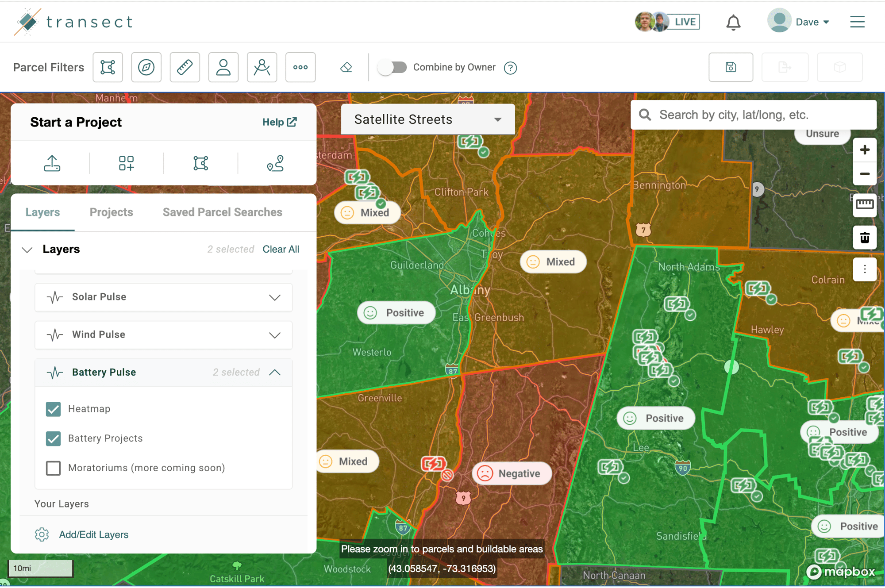Switch to the Projects tab
The width and height of the screenshot is (885, 588).
point(111,212)
